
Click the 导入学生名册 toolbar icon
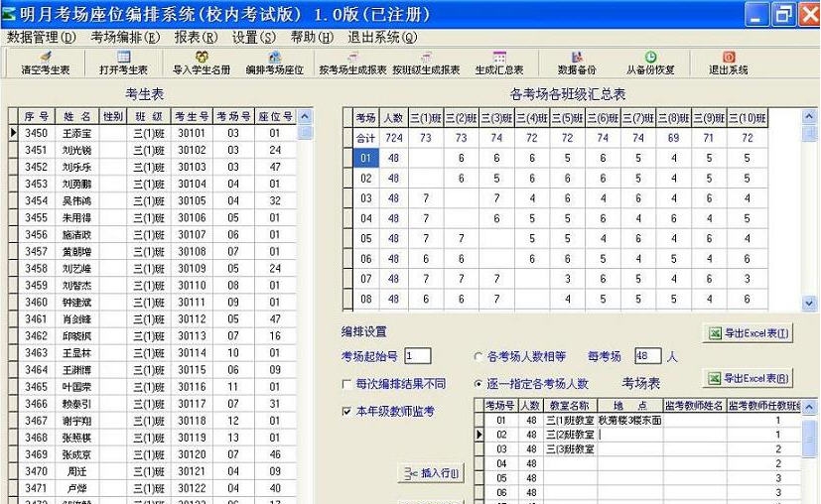click(202, 63)
